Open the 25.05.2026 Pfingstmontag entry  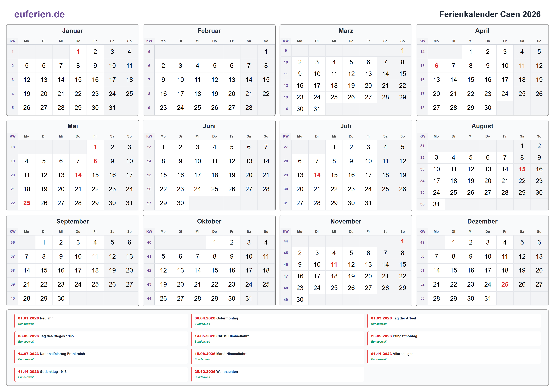(454, 339)
